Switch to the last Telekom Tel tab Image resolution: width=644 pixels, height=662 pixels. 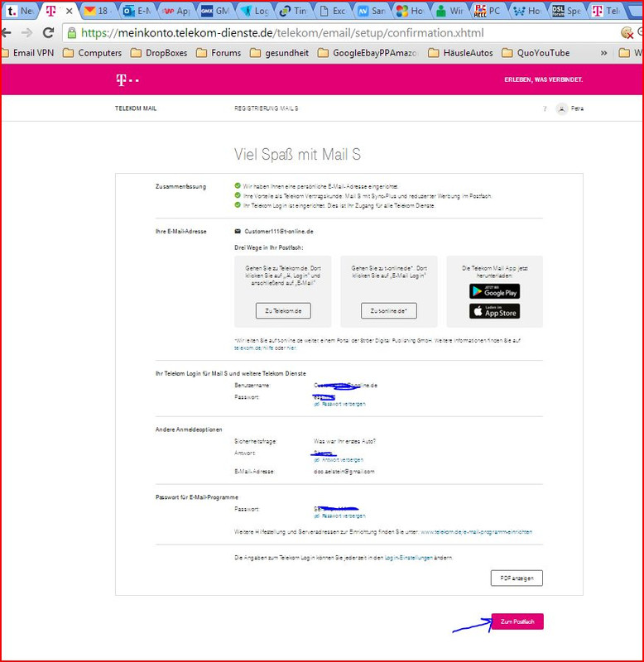point(606,11)
